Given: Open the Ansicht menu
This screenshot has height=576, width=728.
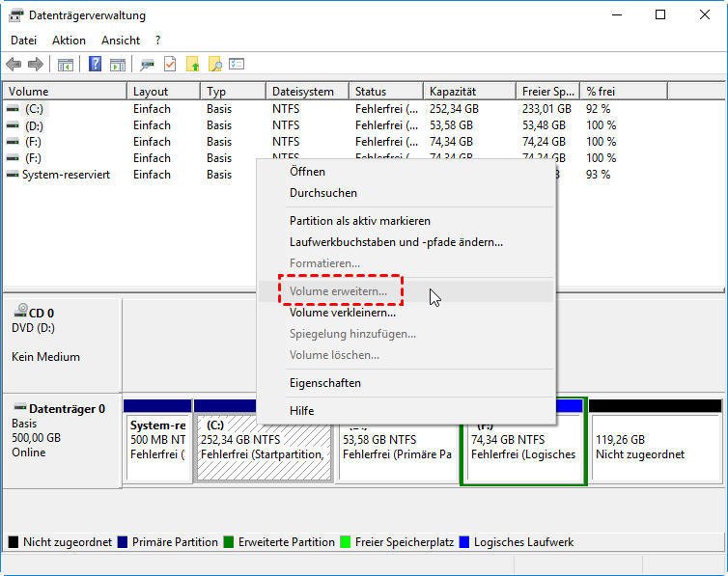Looking at the screenshot, I should pyautogui.click(x=121, y=41).
